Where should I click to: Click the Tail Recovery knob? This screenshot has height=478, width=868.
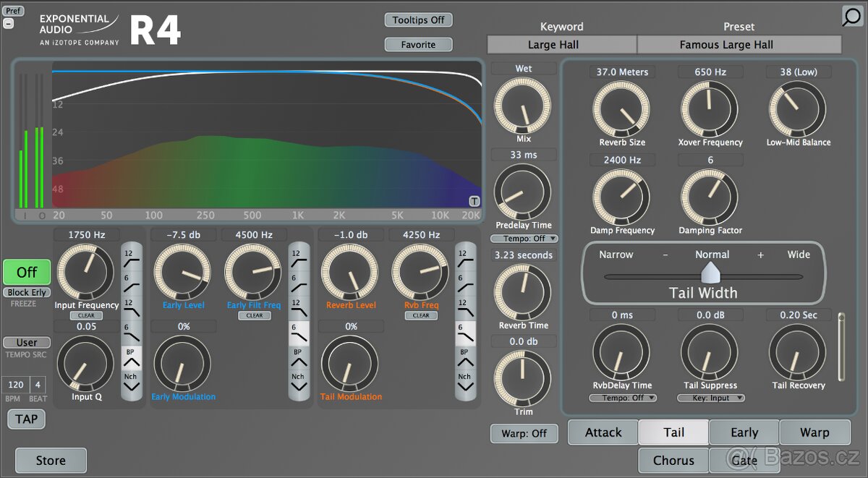pos(798,352)
